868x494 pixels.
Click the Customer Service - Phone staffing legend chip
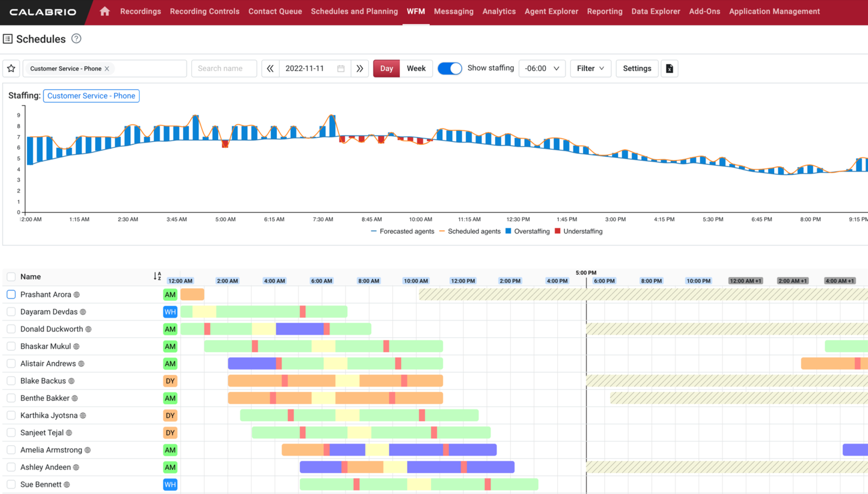[x=91, y=95]
